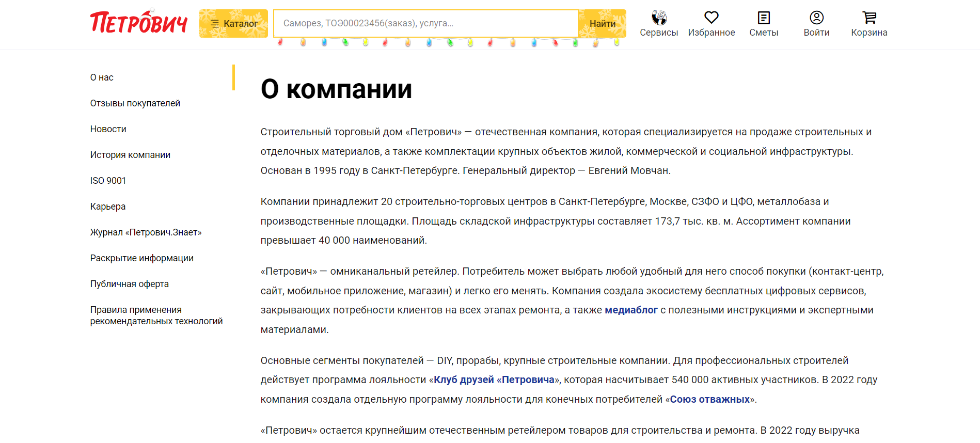The height and width of the screenshot is (443, 980).
Task: Click the Петрович logo
Action: pyautogui.click(x=138, y=22)
